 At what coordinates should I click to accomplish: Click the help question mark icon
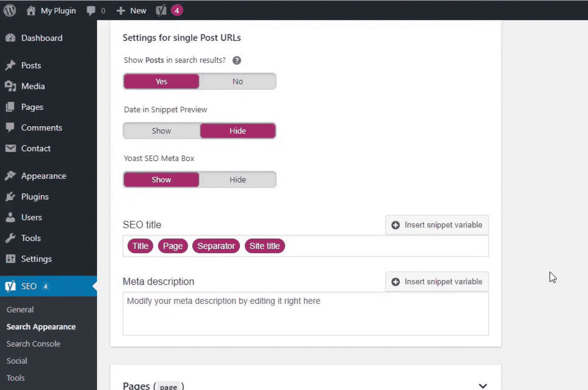(x=237, y=60)
